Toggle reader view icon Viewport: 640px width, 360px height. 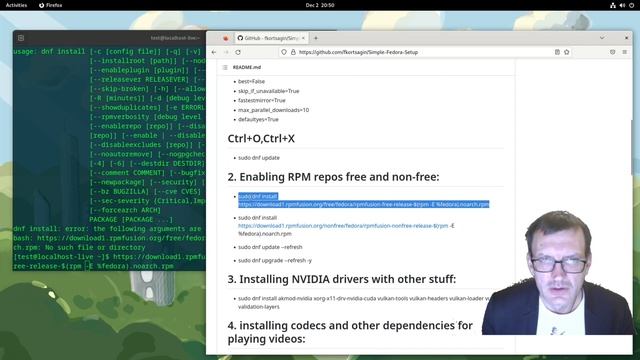pyautogui.click(x=557, y=52)
